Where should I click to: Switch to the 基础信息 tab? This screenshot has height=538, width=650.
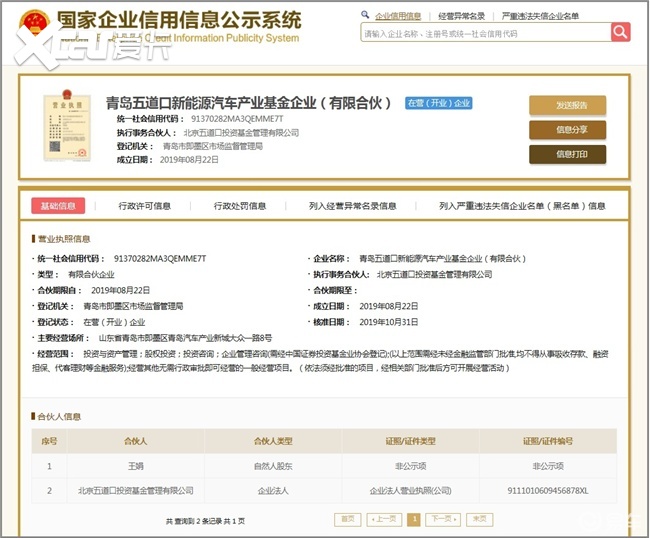click(57, 206)
